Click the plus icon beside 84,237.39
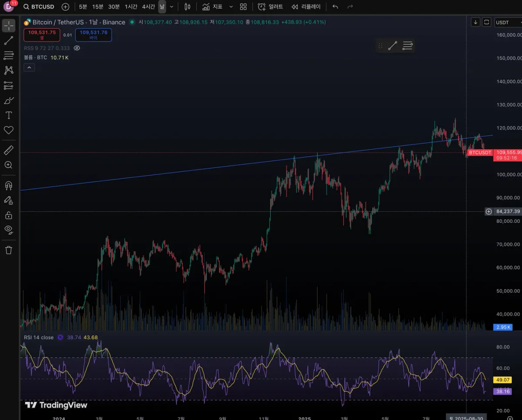The width and height of the screenshot is (522, 420). (489, 212)
